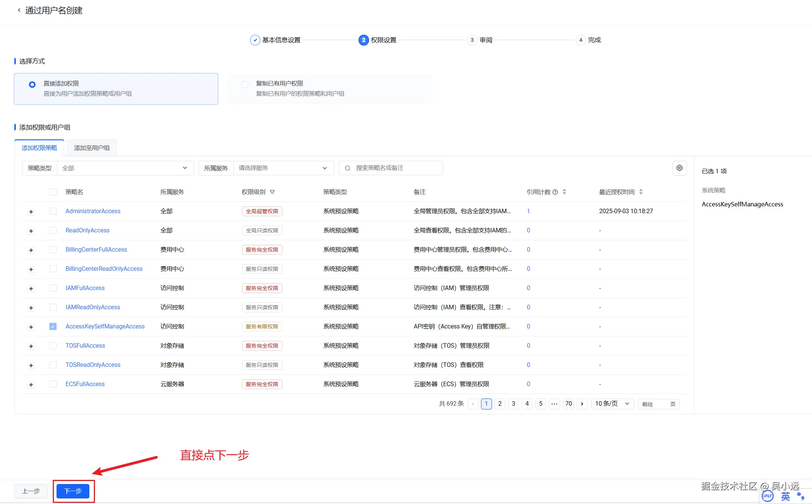Open the 策略类型 dropdown
This screenshot has height=504, width=812.
click(124, 168)
